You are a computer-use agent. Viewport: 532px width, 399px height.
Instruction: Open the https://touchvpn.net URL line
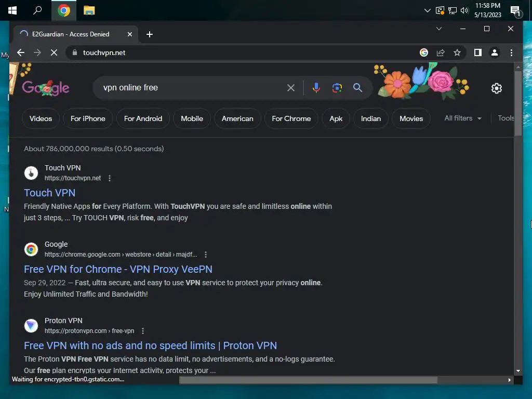(x=73, y=178)
